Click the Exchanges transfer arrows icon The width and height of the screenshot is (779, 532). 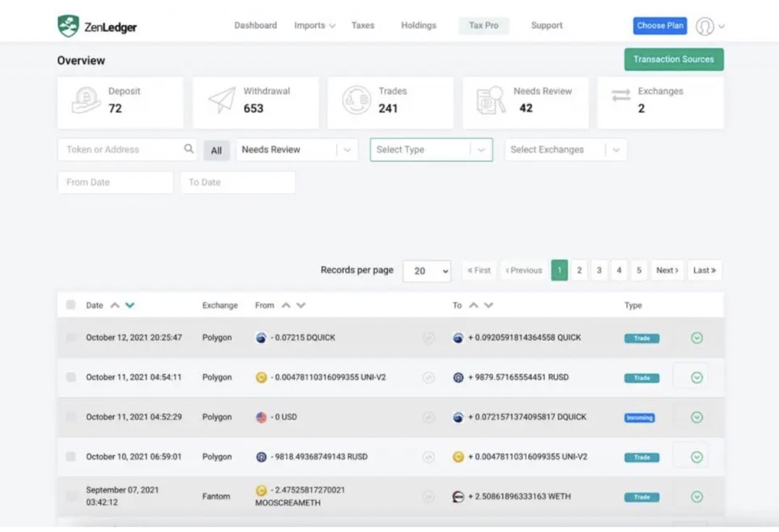(x=620, y=95)
